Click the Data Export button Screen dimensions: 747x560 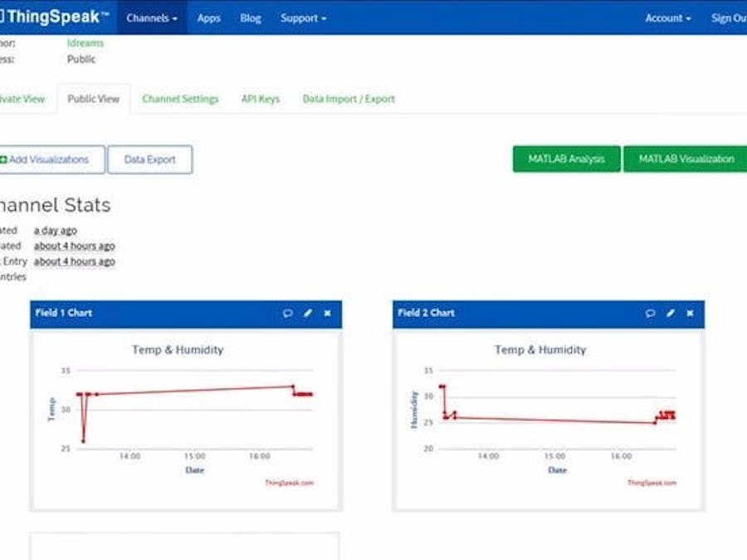[x=149, y=158]
